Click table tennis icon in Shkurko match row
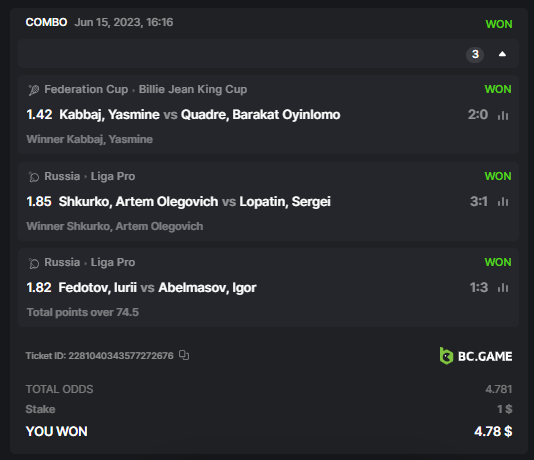This screenshot has height=460, width=534. pos(34,177)
